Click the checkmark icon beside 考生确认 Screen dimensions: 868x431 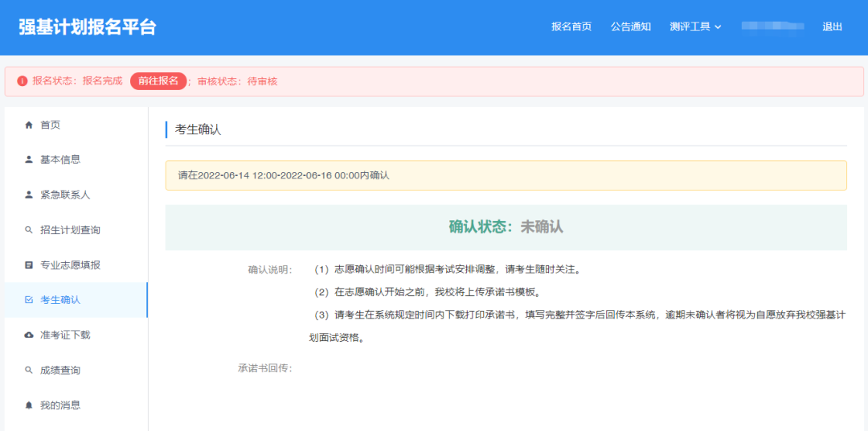pyautogui.click(x=29, y=300)
